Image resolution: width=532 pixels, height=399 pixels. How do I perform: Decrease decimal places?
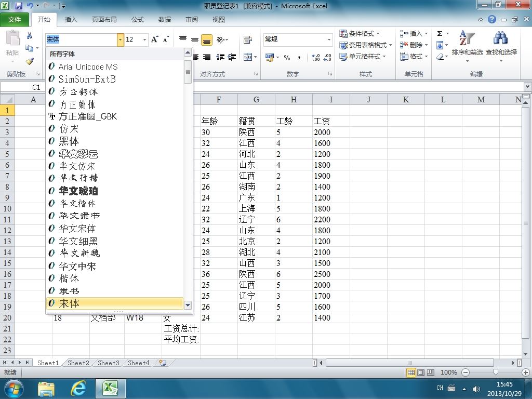[x=327, y=57]
